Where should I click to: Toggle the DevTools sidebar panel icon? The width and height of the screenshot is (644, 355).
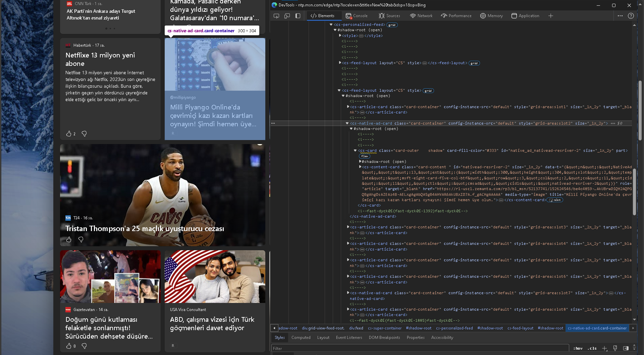[x=298, y=16]
